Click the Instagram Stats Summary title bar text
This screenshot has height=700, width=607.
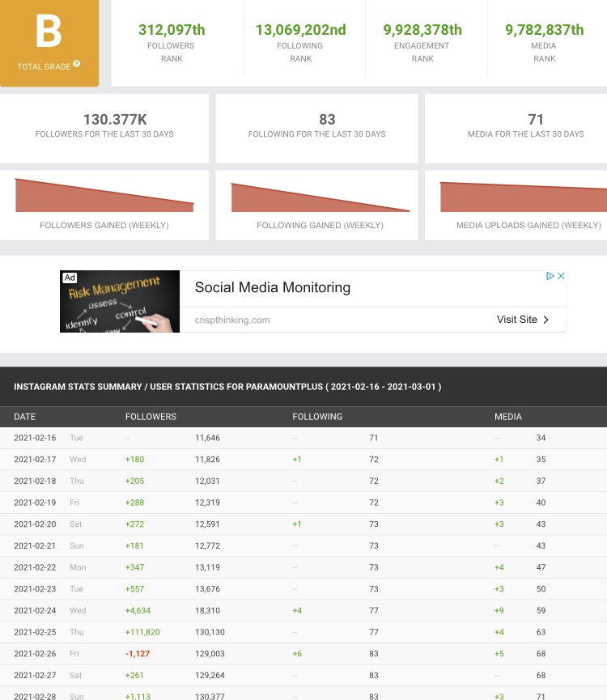(x=227, y=387)
